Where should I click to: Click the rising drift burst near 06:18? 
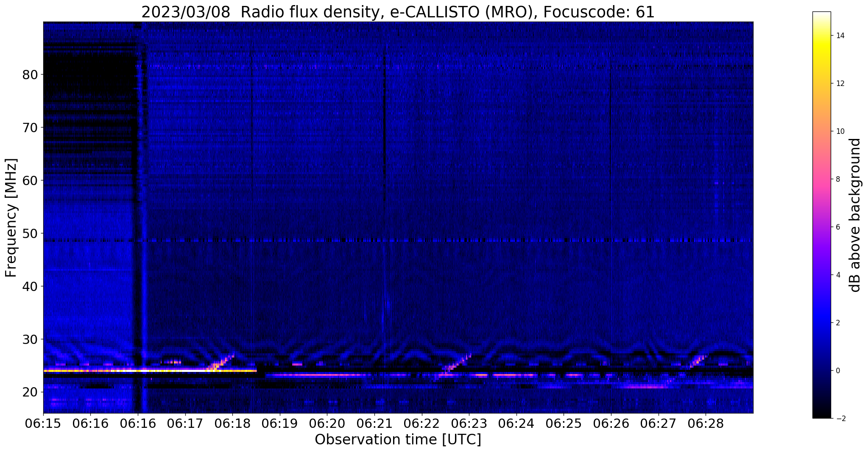[220, 363]
